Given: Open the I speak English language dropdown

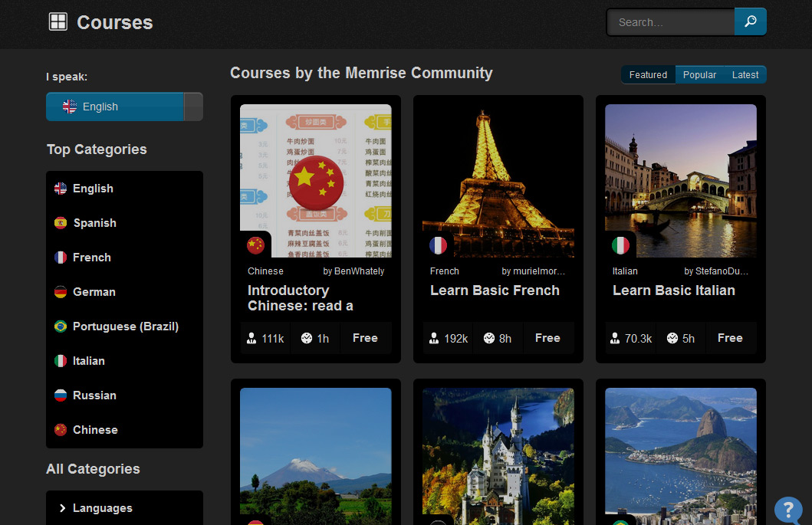Looking at the screenshot, I should (124, 107).
